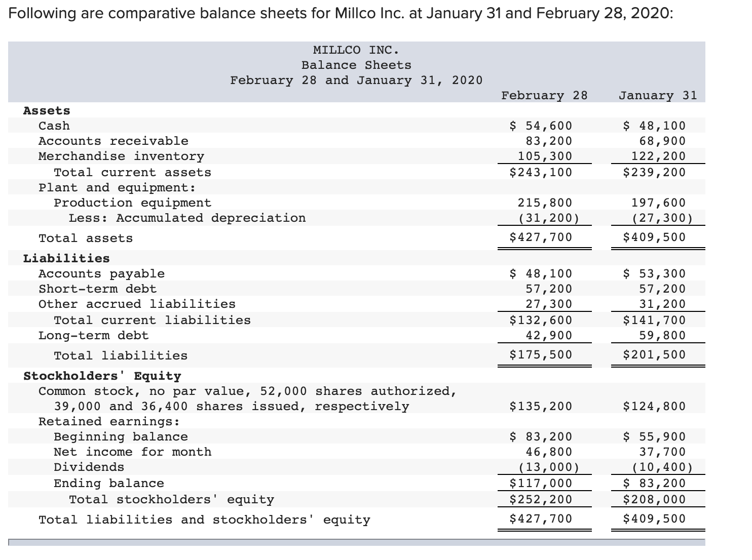This screenshot has width=752, height=560.
Task: Click the 'Total current assets' label
Action: click(133, 172)
